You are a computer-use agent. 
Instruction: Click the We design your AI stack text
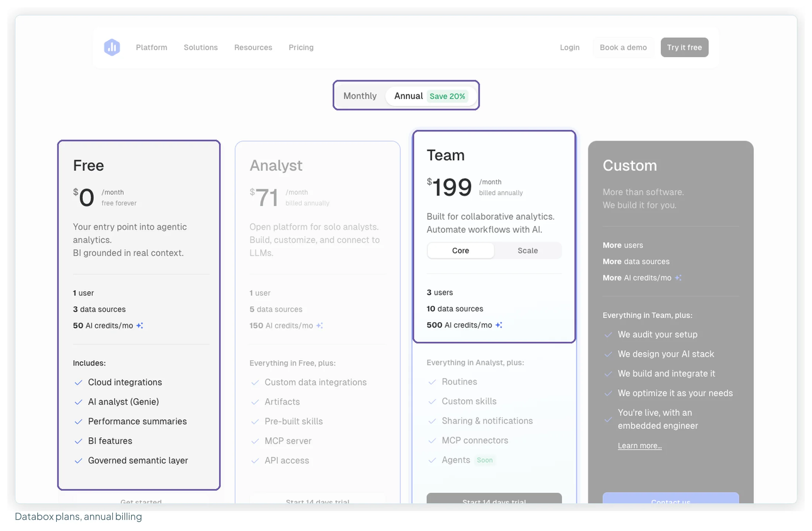tap(666, 354)
